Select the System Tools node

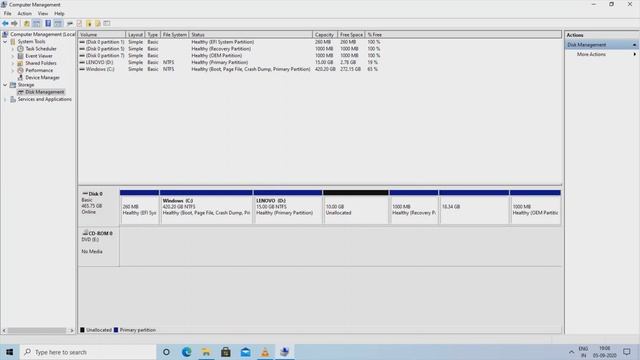tap(31, 42)
